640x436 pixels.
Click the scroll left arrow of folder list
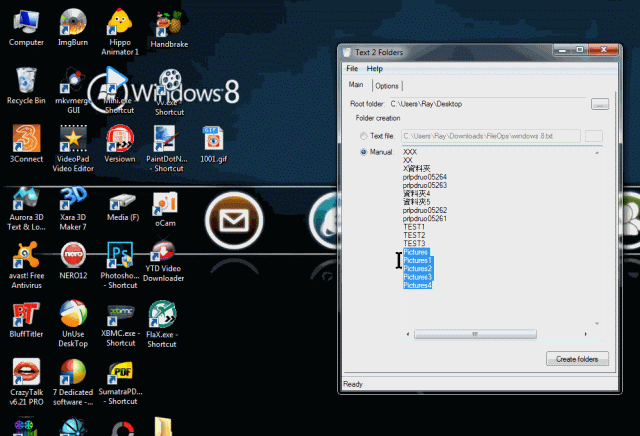coord(408,334)
